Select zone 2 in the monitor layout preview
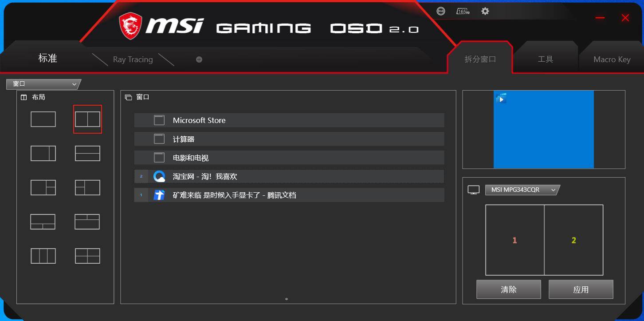Image resolution: width=644 pixels, height=321 pixels. click(574, 240)
